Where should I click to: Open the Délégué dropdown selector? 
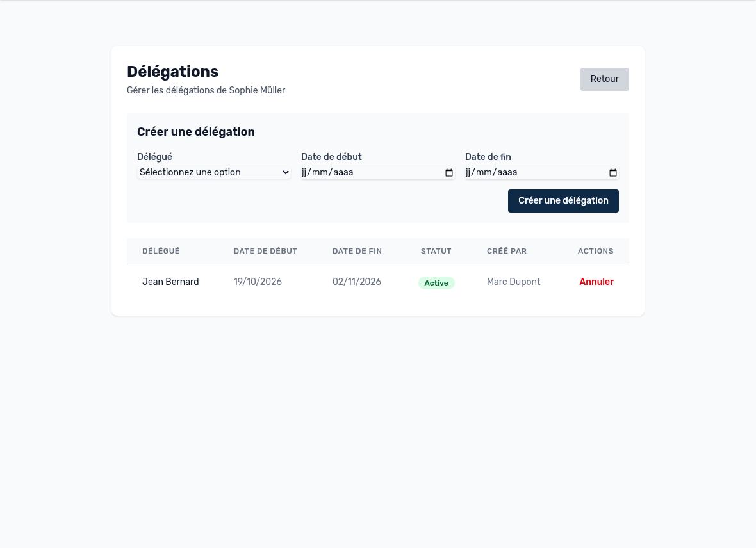click(x=213, y=173)
